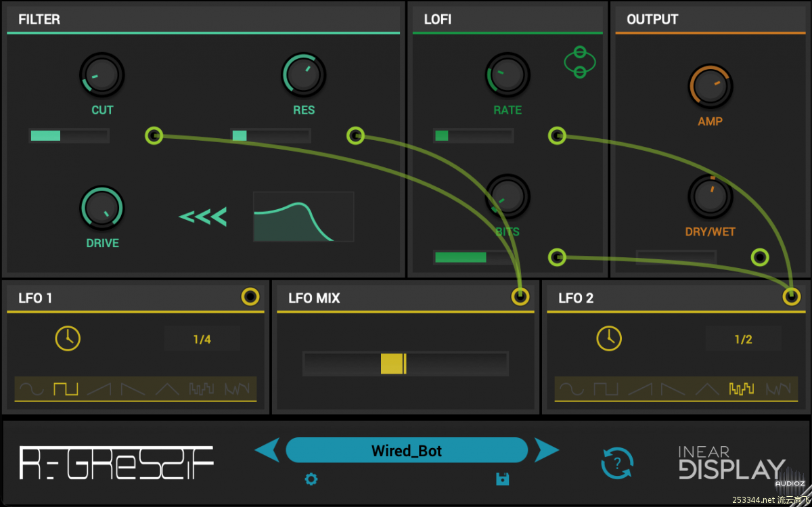Viewport: 812px width, 507px height.
Task: Go to previous preset with left arrow
Action: 267,449
